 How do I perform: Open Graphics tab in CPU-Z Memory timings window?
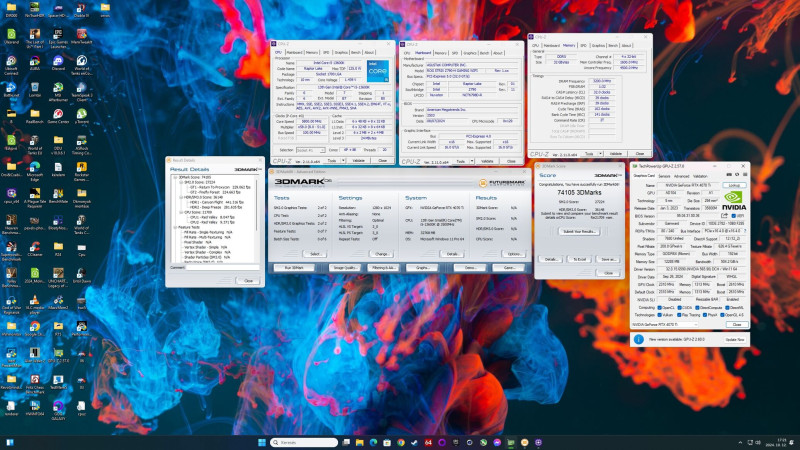598,45
